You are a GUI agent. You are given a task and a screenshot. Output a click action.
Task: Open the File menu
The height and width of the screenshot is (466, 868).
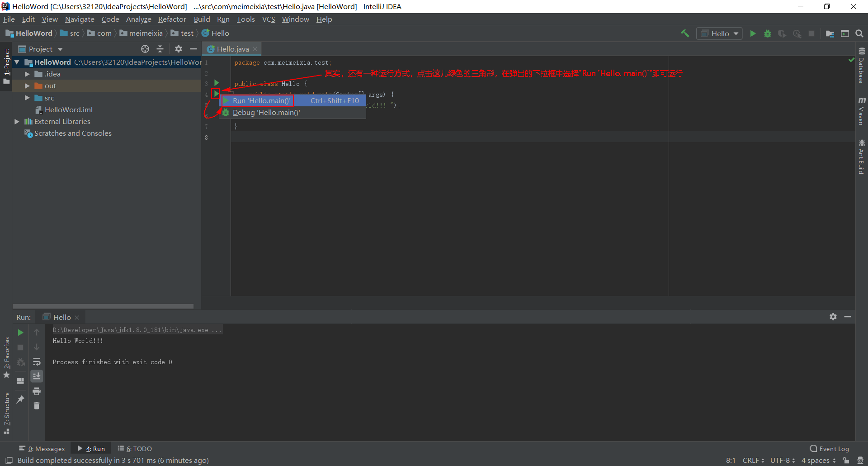pyautogui.click(x=9, y=19)
